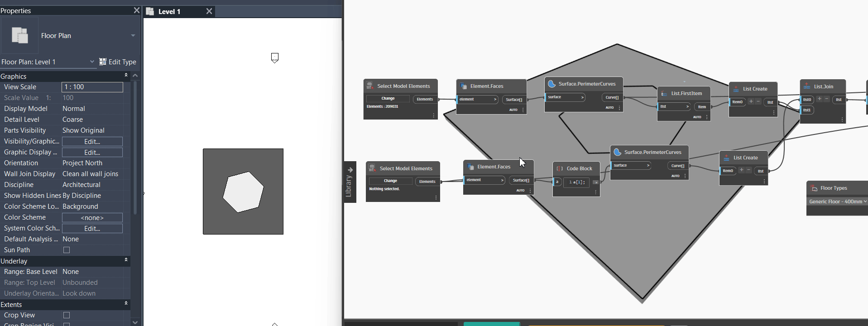Image resolution: width=868 pixels, height=326 pixels.
Task: Expand the Dynamo Library side panel
Action: click(x=350, y=182)
